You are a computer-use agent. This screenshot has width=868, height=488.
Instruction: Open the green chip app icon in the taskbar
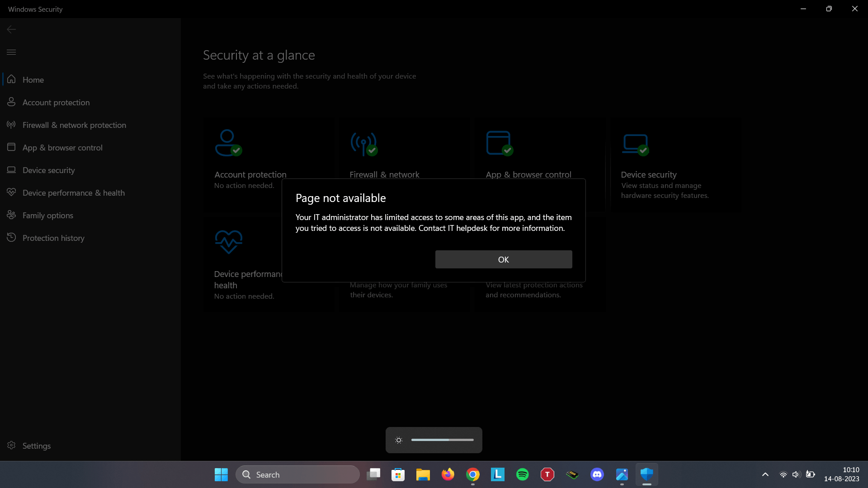click(572, 474)
